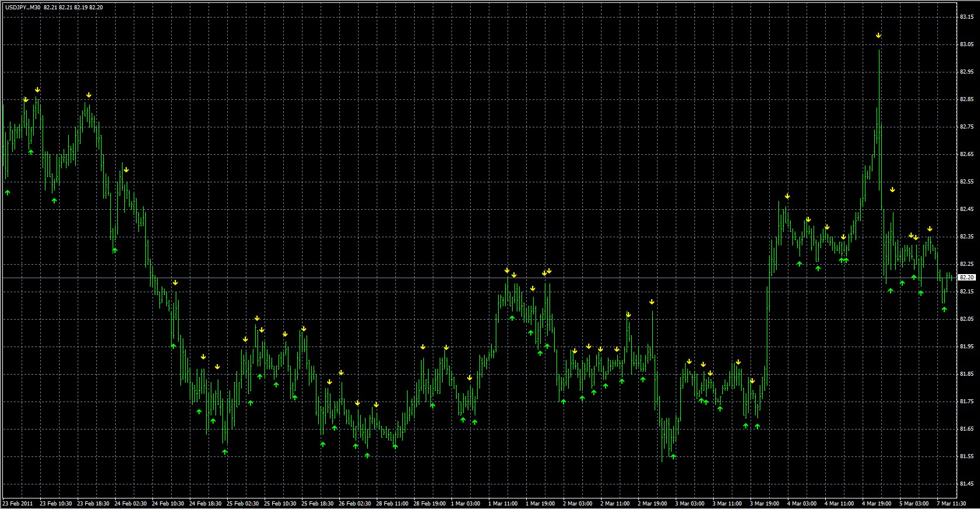The height and width of the screenshot is (509, 980).
Task: Click yellow arrow above the 4 Mar 03:00 peak
Action: point(787,196)
